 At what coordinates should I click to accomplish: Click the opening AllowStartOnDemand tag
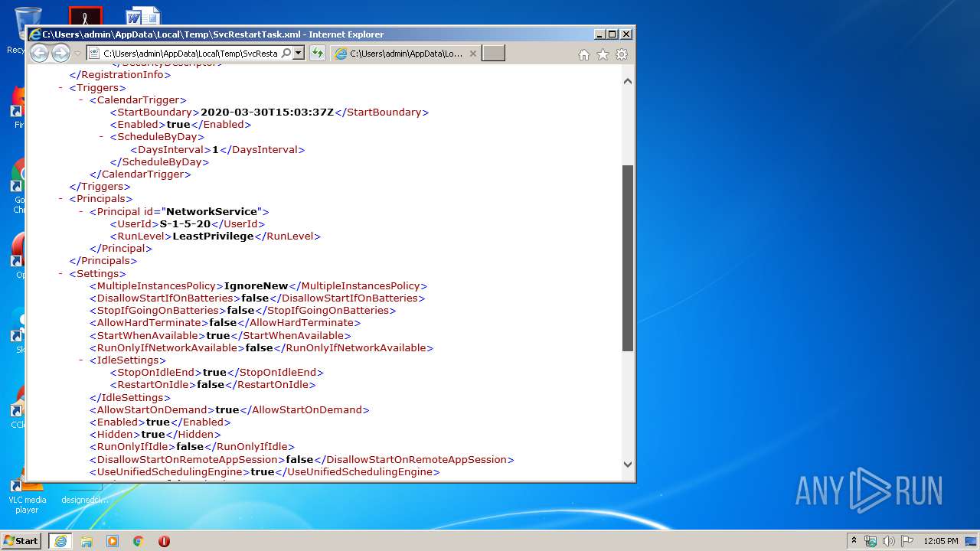pyautogui.click(x=152, y=410)
